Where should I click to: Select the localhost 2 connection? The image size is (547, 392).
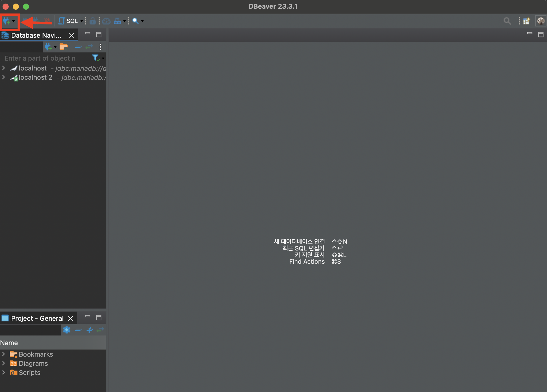[35, 77]
